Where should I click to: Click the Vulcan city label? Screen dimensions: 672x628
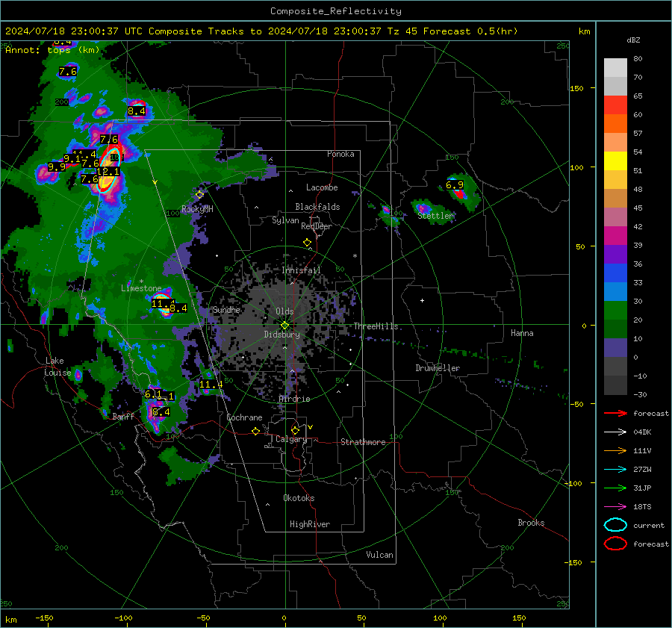tap(379, 555)
